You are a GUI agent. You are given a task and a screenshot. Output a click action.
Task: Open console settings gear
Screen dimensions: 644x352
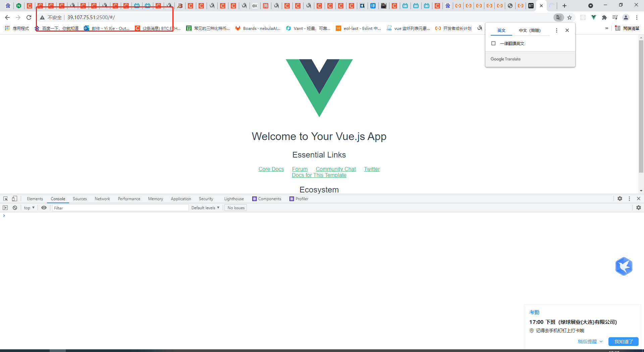[639, 208]
